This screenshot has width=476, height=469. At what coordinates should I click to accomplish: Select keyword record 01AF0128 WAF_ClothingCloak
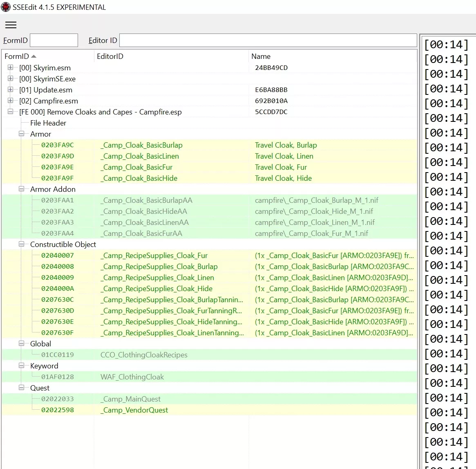[x=210, y=377]
